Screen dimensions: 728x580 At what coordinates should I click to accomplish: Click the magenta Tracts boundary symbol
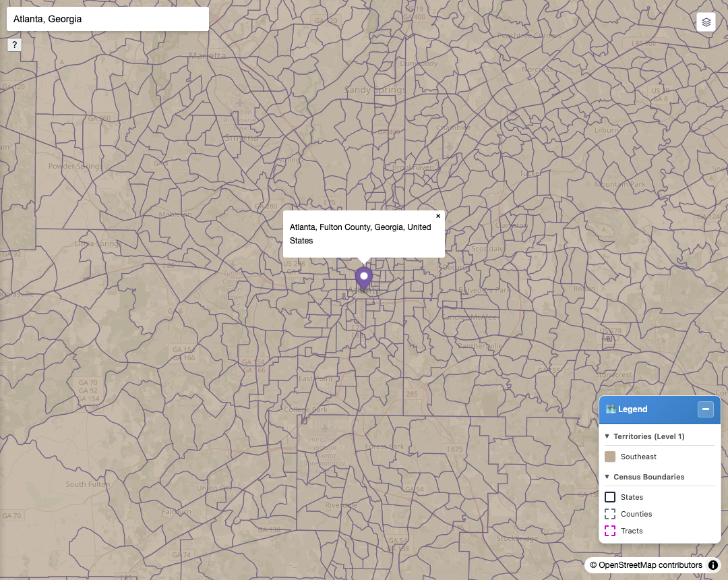tap(610, 531)
